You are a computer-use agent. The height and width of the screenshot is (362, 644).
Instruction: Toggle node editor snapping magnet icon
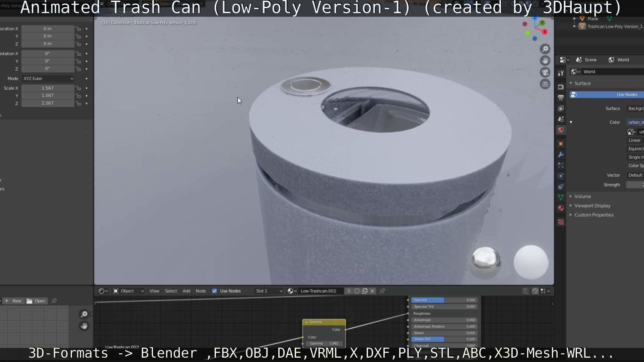[535, 291]
